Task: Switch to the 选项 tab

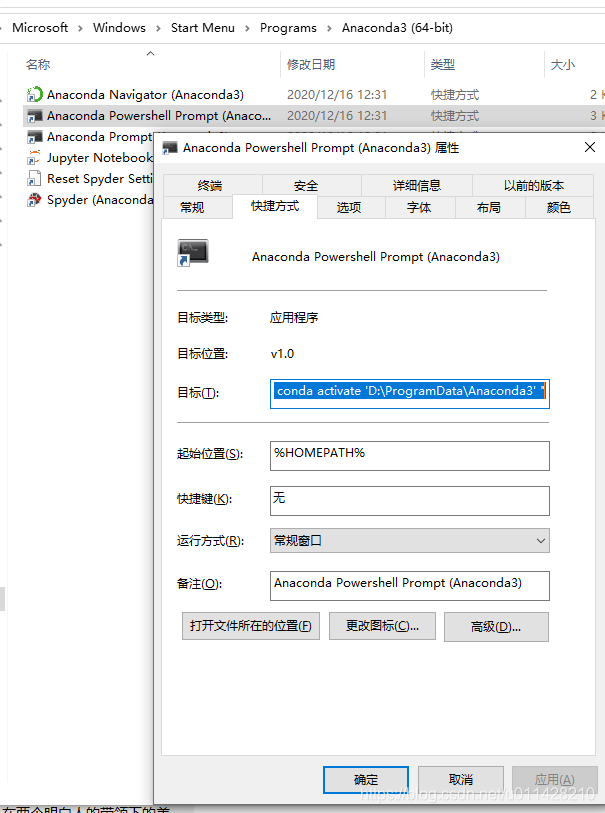Action: click(351, 207)
